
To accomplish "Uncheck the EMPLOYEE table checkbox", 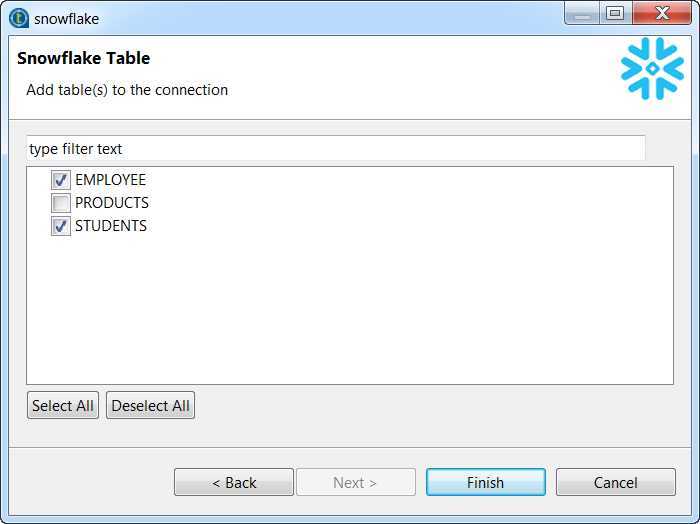I will coord(61,181).
